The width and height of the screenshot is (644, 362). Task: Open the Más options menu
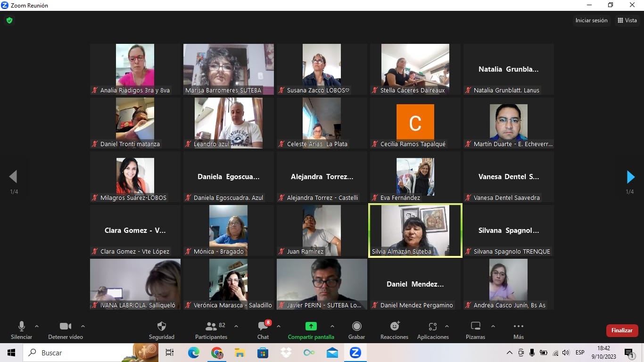519,330
